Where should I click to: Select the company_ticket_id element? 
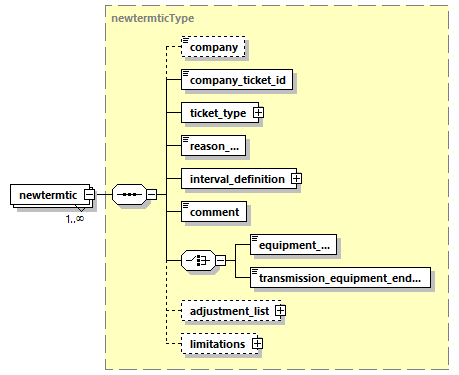[237, 80]
